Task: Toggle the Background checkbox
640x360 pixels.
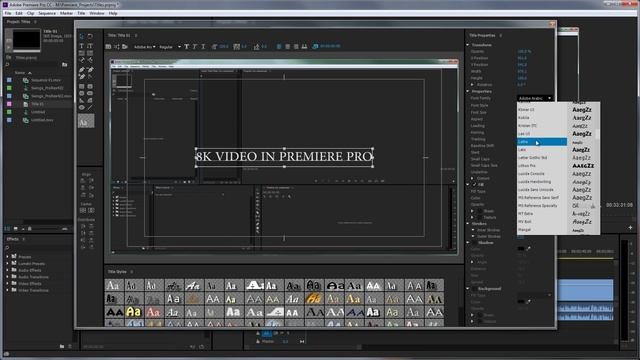Action: tap(474, 289)
